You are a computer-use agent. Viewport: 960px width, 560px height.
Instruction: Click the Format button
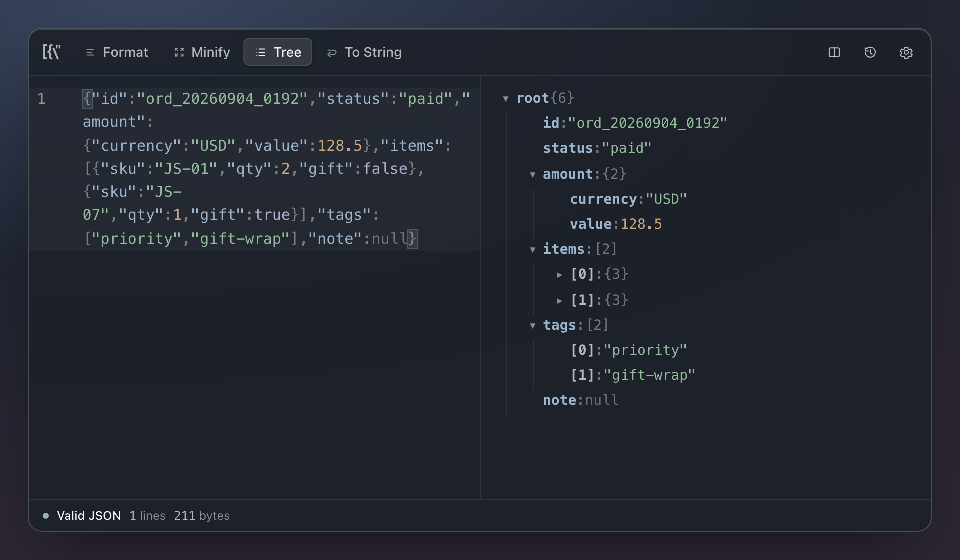pos(117,52)
